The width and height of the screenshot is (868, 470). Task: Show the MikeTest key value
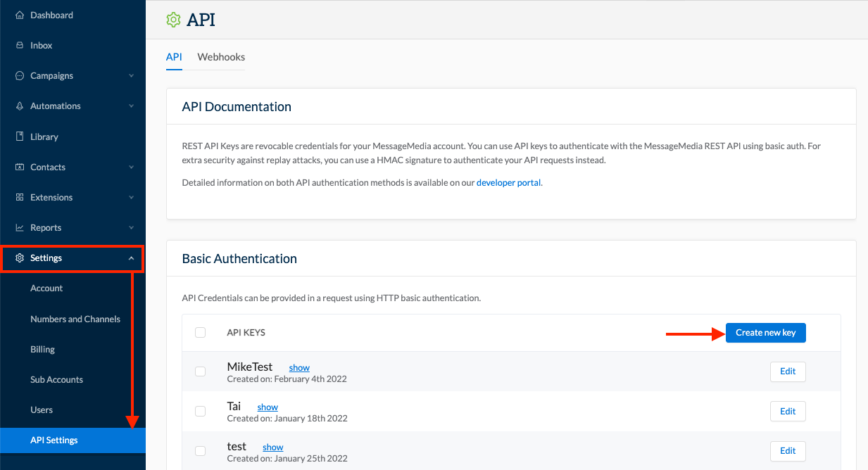299,367
